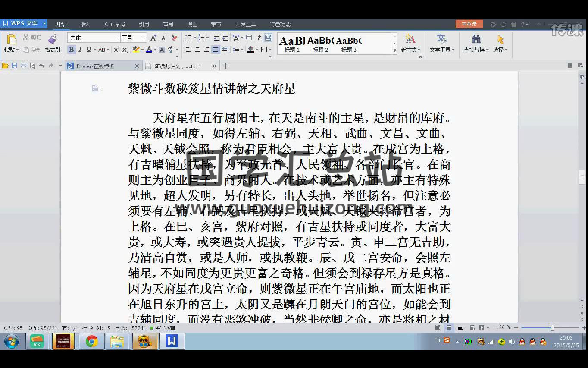588x368 pixels.
Task: Toggle Italic formatting
Action: [80, 50]
